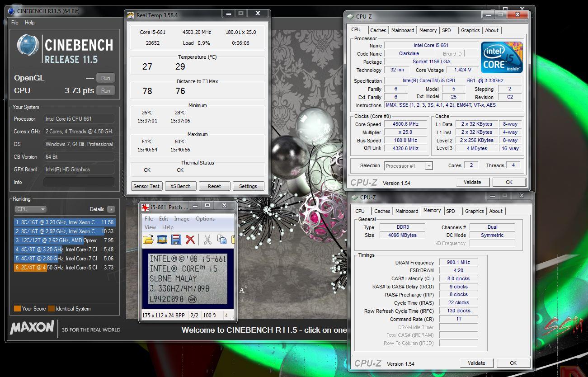Viewport: 588px width, 377px height.
Task: Select ranking row 4 with score 5.48
Action: (x=65, y=250)
